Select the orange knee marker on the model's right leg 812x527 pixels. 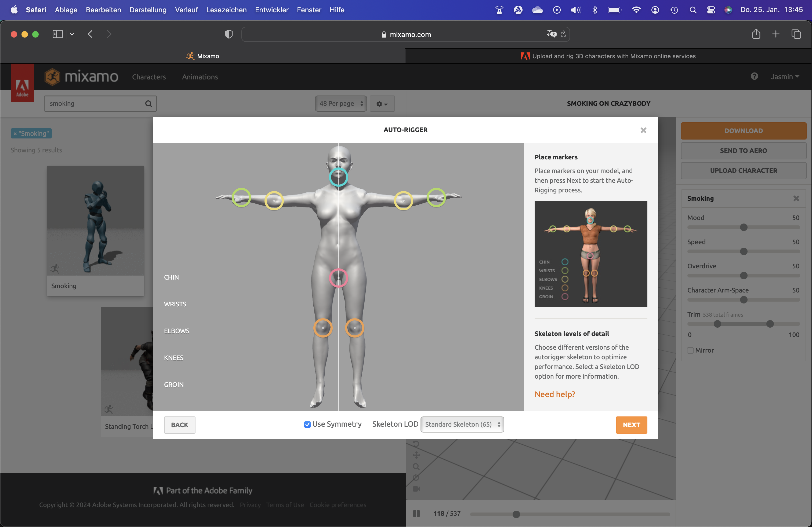click(323, 328)
